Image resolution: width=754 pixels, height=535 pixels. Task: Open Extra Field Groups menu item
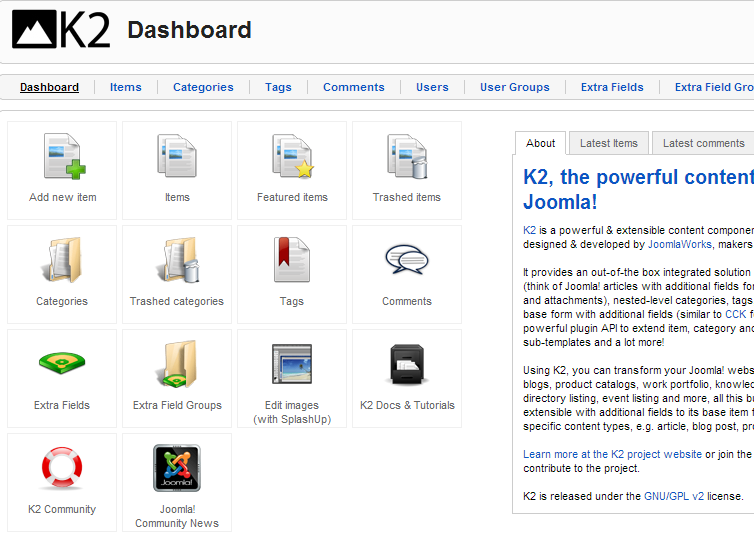coord(714,87)
